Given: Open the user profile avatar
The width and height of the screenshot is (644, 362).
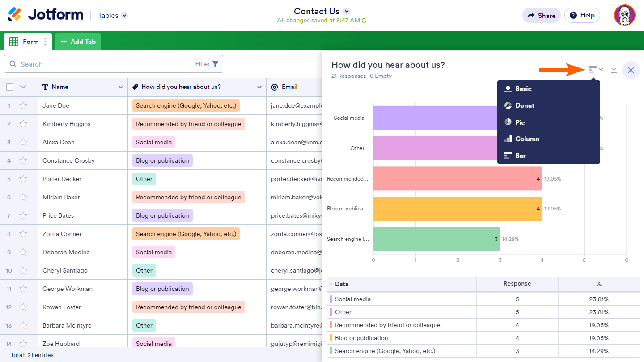Looking at the screenshot, I should tap(624, 15).
